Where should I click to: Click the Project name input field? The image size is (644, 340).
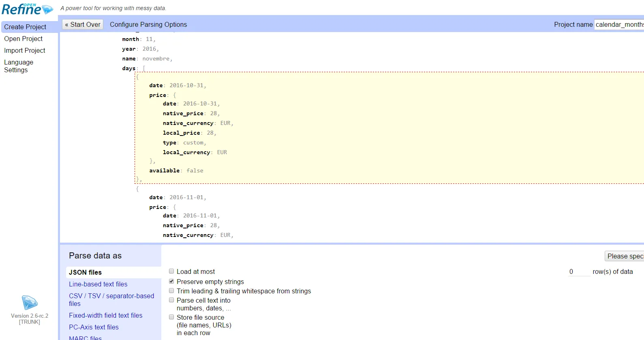coord(619,24)
